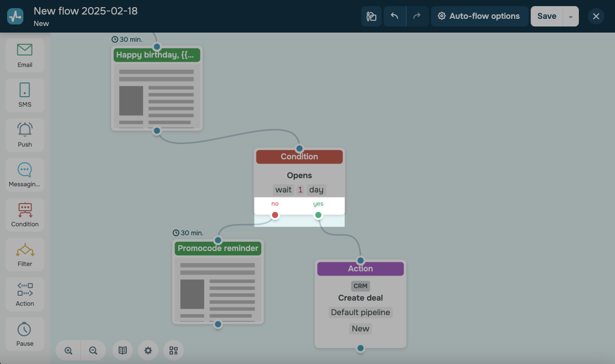Viewport: 615px width, 364px height.
Task: Open canvas settings gear icon
Action: click(148, 350)
